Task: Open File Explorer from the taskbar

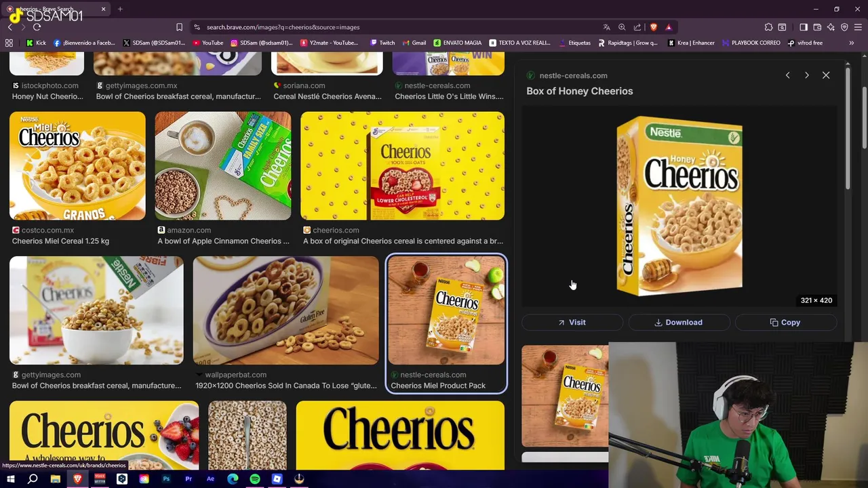Action: coord(56,479)
